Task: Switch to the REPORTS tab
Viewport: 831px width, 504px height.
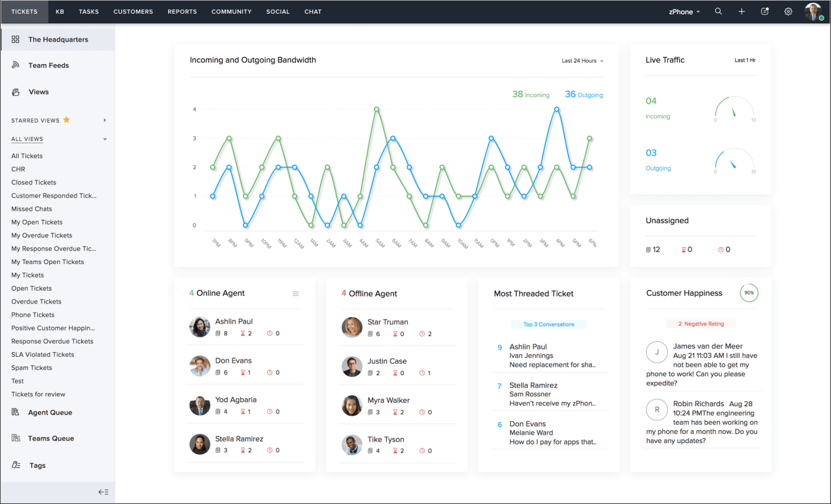Action: 182,11
